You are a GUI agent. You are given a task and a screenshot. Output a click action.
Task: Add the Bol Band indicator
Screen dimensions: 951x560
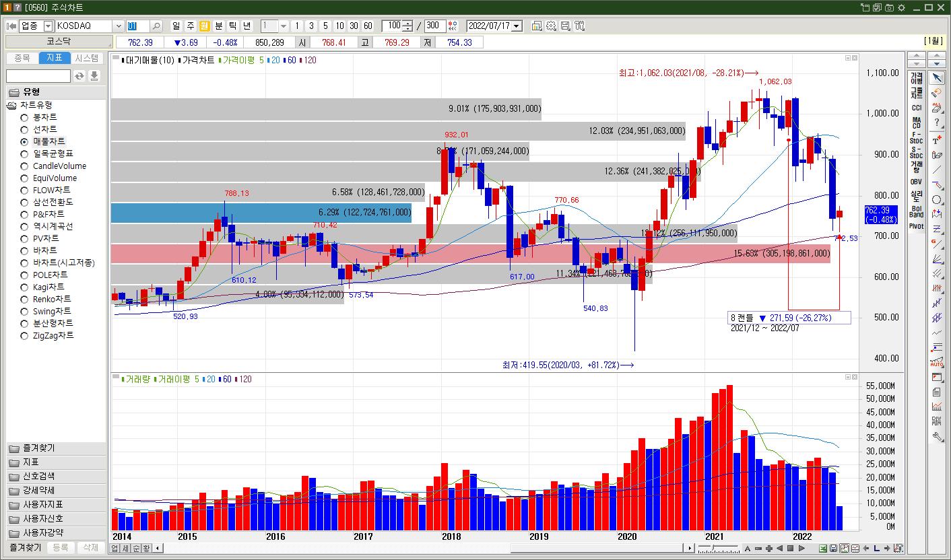tap(916, 211)
